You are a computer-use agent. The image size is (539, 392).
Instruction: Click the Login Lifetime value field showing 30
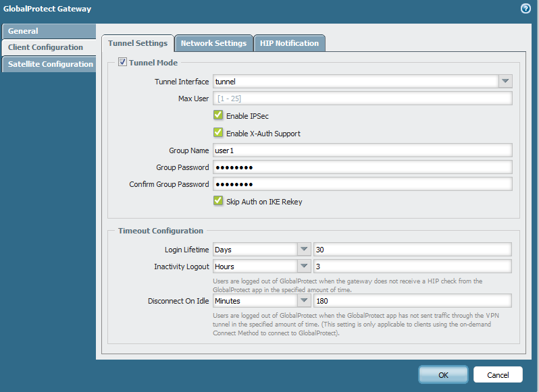coord(413,250)
